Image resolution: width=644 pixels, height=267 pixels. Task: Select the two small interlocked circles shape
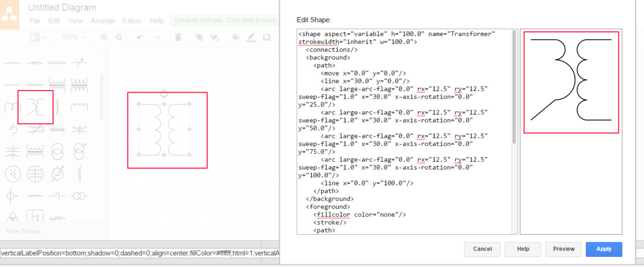(79, 195)
